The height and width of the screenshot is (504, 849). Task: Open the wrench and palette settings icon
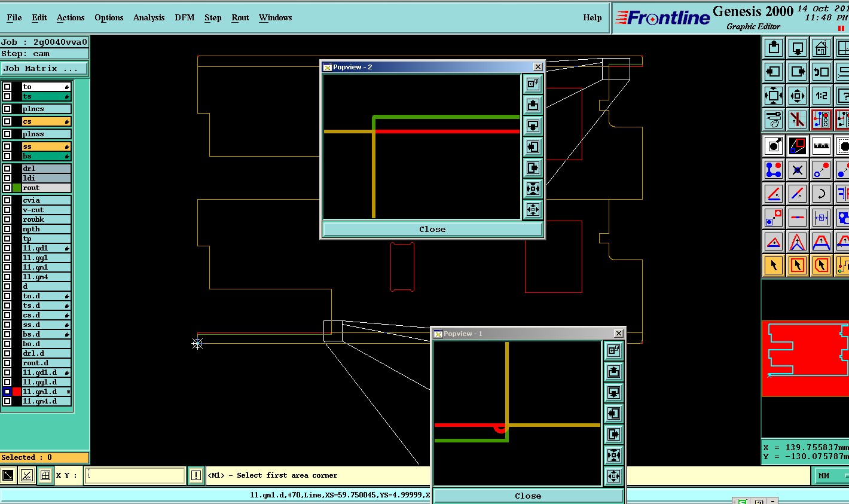(x=774, y=120)
